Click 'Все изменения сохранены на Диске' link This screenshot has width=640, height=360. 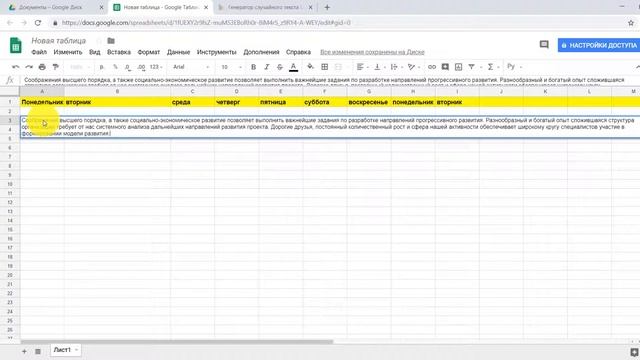pyautogui.click(x=372, y=52)
